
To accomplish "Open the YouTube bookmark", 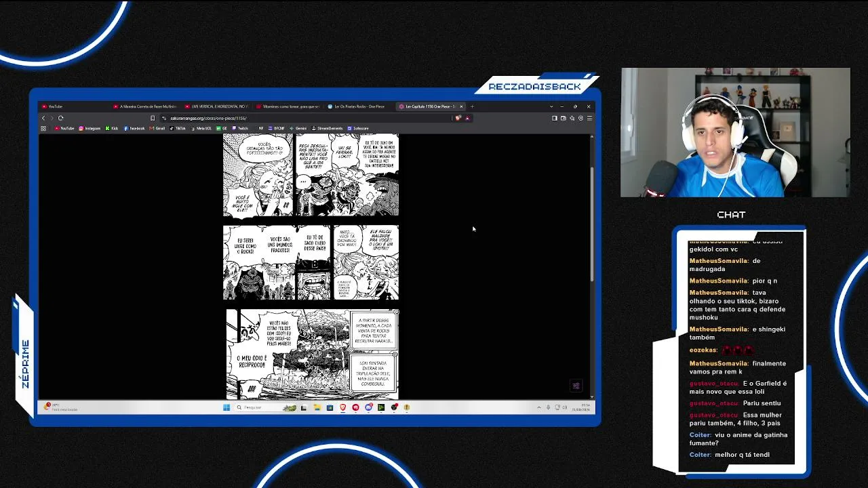I will point(65,128).
